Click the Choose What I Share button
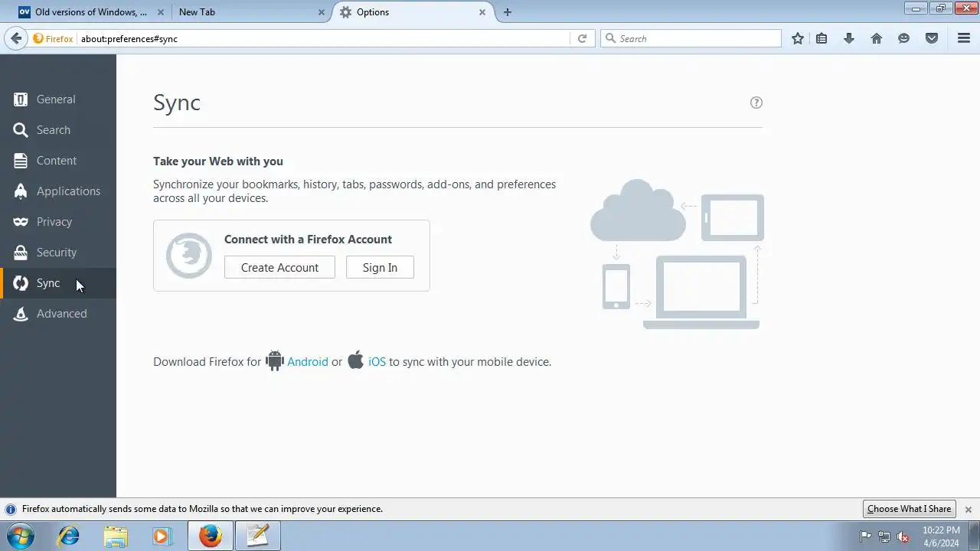Viewport: 980px width, 551px height. [909, 509]
